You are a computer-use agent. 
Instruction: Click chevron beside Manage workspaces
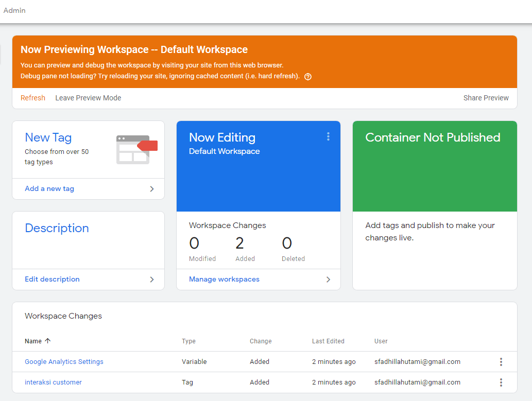click(x=328, y=280)
